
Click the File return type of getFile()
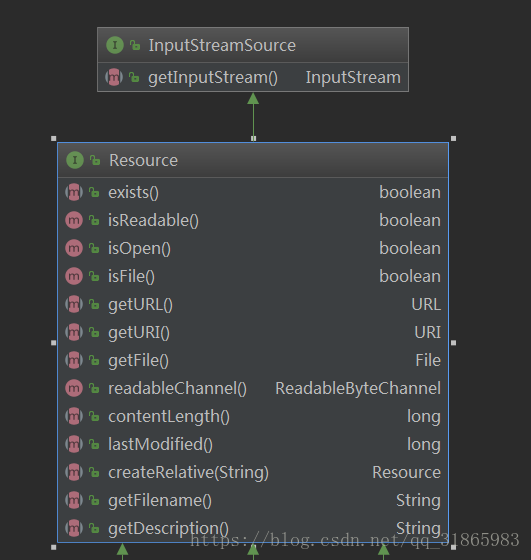click(x=428, y=360)
